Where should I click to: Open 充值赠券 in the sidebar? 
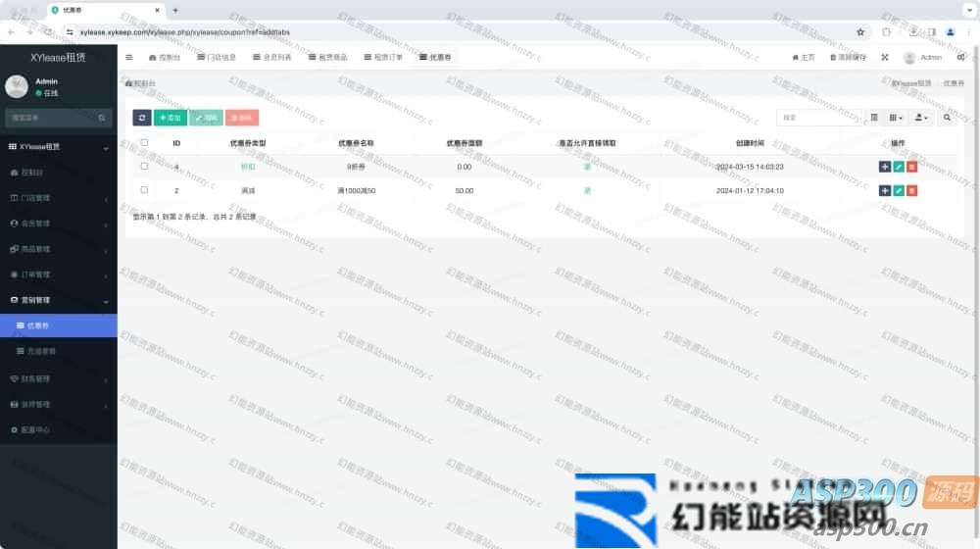coord(41,351)
